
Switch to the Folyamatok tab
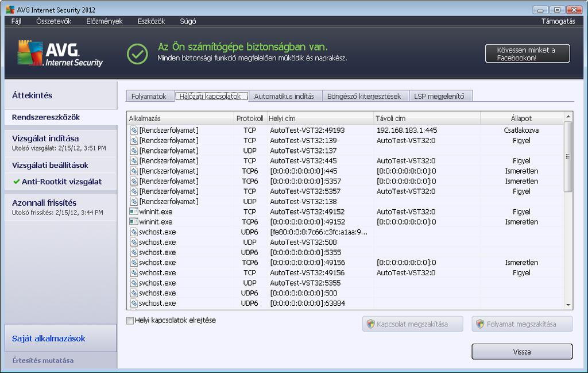pos(149,96)
